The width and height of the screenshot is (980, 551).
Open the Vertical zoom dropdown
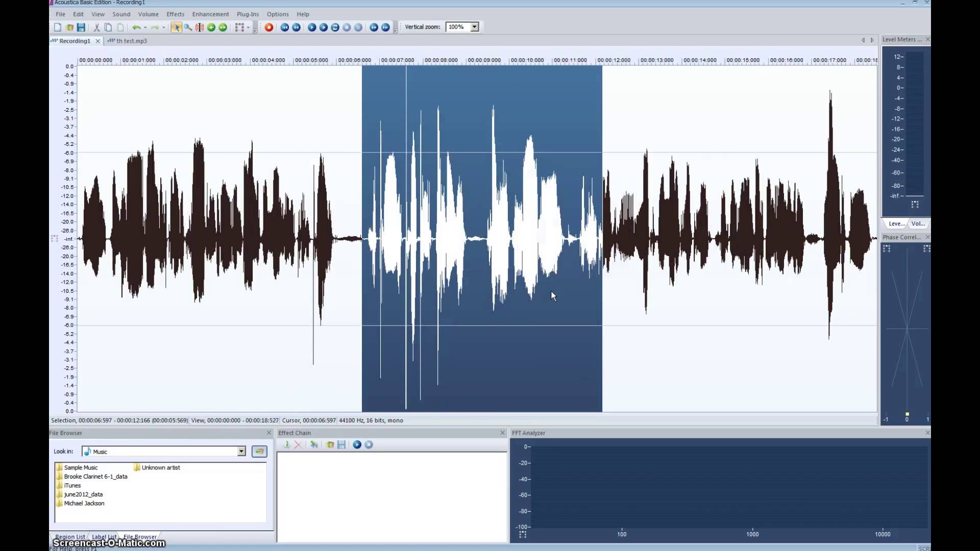(x=475, y=27)
